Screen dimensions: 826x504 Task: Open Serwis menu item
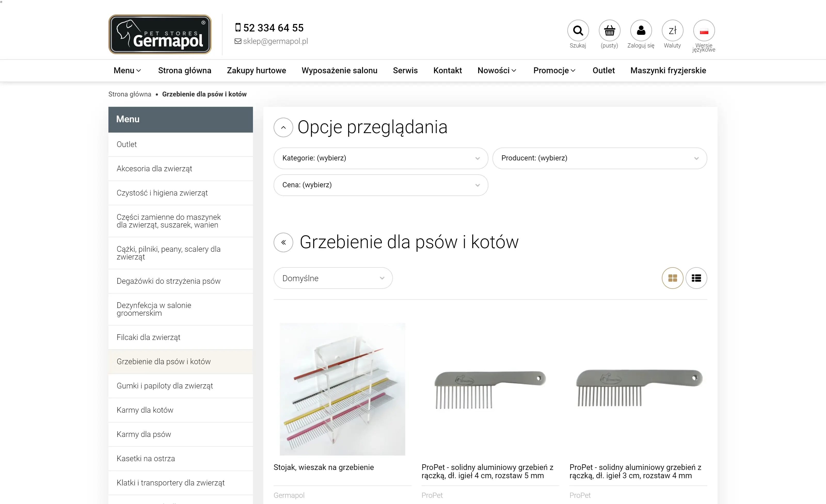[405, 71]
